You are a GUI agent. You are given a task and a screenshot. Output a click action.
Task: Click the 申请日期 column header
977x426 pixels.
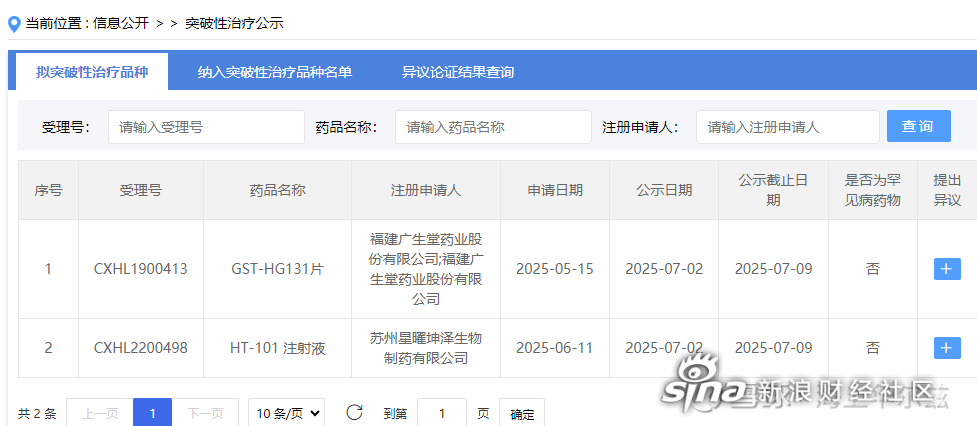click(555, 190)
